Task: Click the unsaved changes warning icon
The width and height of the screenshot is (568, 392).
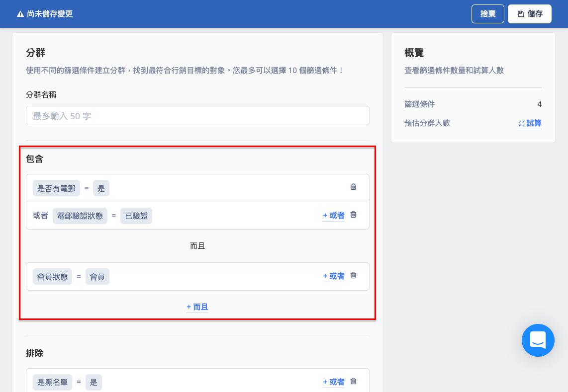Action: pyautogui.click(x=20, y=14)
